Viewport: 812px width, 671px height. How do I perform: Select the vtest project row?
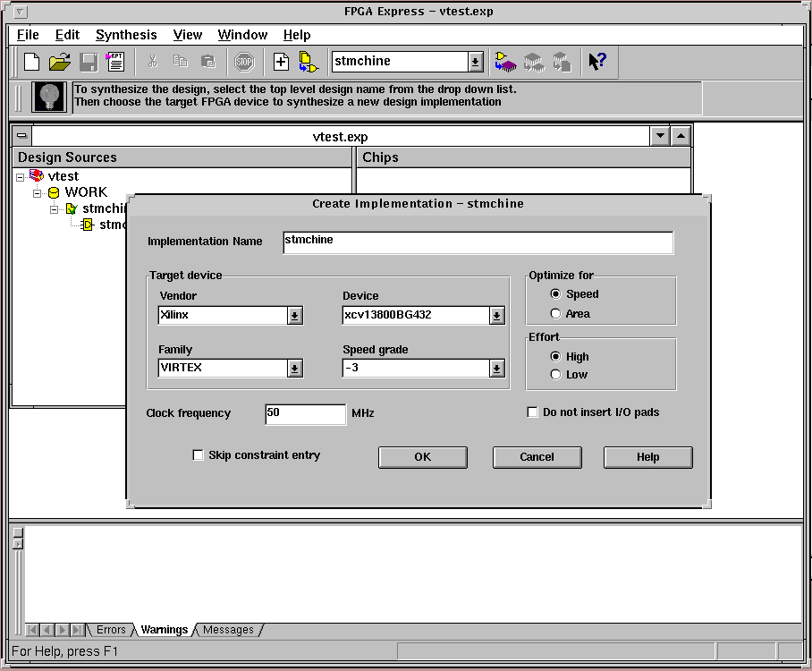63,176
